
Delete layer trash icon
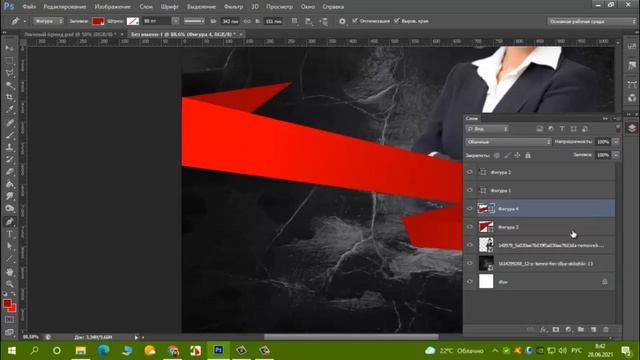(x=606, y=330)
